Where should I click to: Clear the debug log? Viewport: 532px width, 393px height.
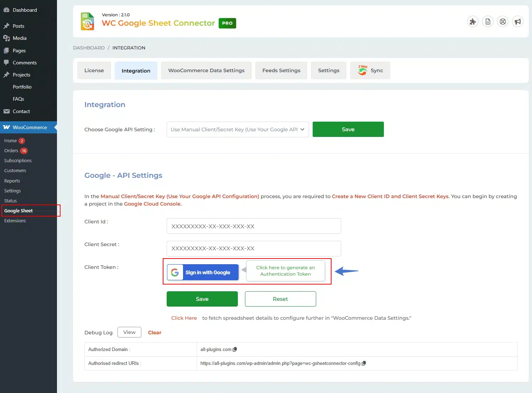click(x=155, y=333)
